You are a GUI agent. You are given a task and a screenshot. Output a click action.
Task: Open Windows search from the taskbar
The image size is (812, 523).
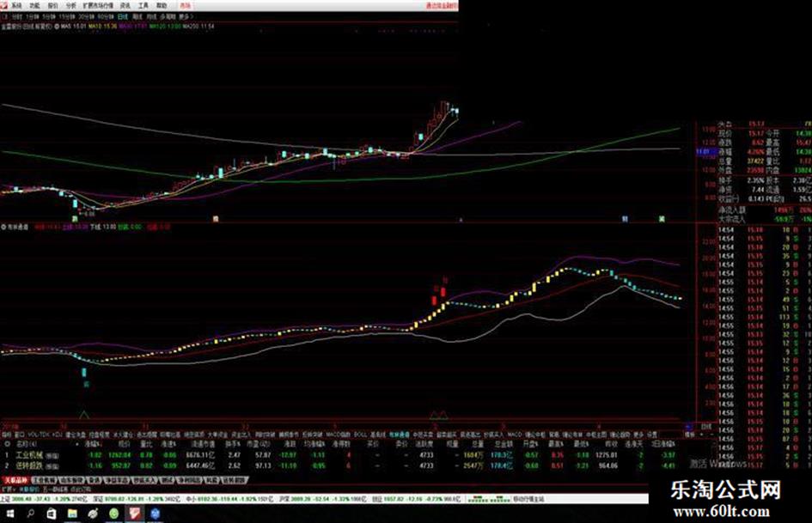(31, 514)
